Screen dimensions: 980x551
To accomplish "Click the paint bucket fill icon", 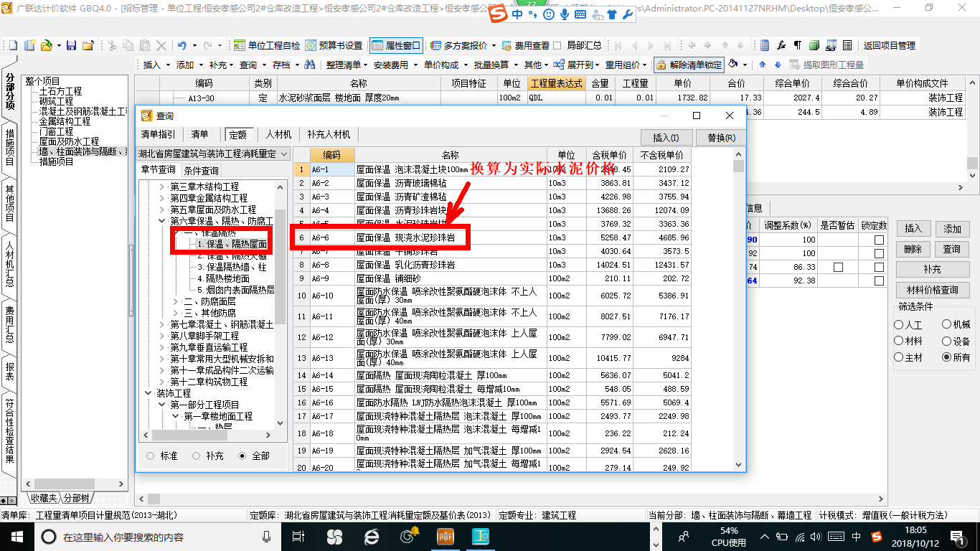I will [732, 65].
